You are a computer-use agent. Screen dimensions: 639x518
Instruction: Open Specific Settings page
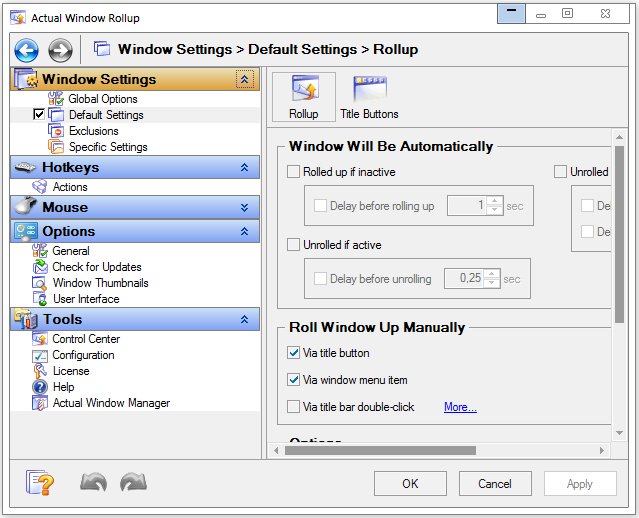tap(108, 147)
